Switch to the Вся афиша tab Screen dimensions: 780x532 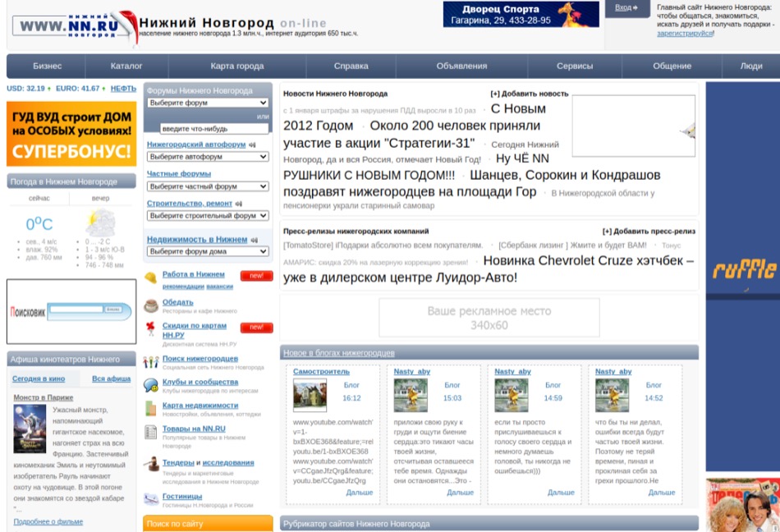point(112,378)
